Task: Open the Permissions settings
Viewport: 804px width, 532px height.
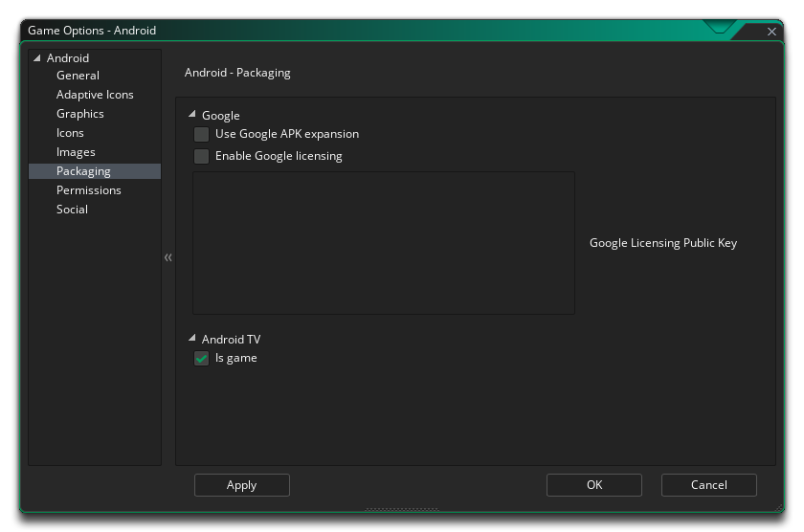Action: [x=89, y=190]
